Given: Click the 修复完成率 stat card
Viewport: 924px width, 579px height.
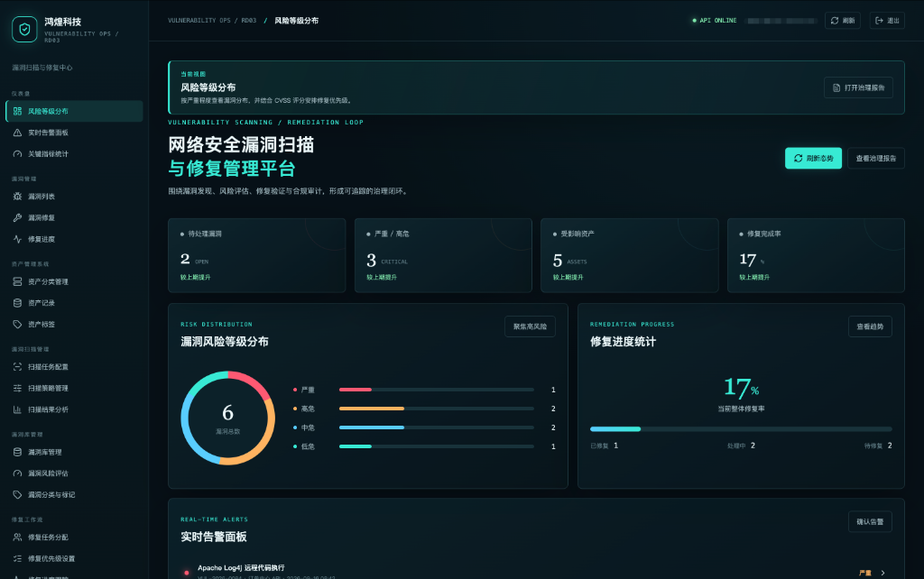Looking at the screenshot, I should (816, 255).
